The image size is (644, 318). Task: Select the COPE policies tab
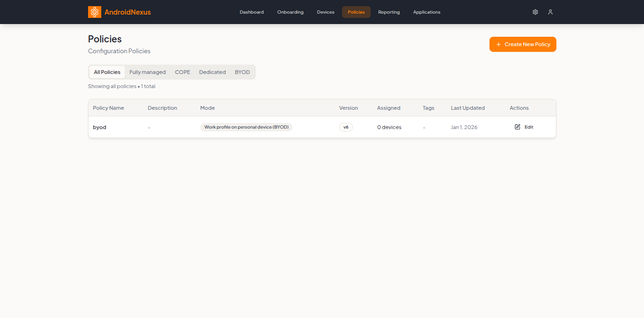click(182, 72)
